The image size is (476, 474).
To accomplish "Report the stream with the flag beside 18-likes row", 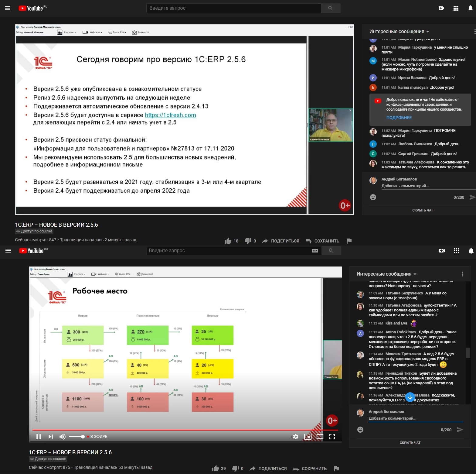I will pyautogui.click(x=349, y=241).
